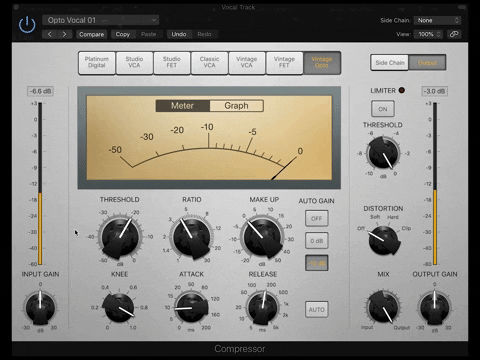Viewport: 480px width, 360px height.
Task: Set Auto Gain to 0 dB
Action: (x=317, y=241)
